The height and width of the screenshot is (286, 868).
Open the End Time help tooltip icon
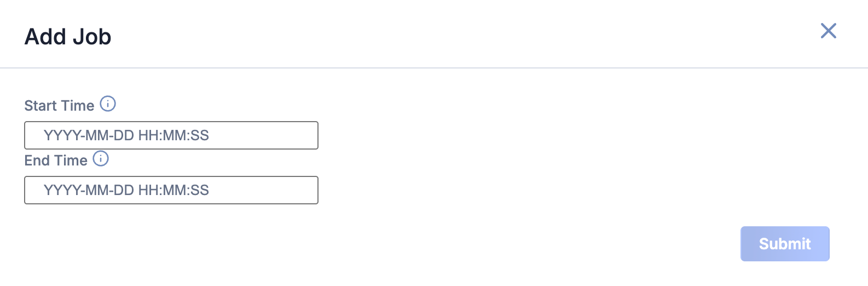[x=101, y=158]
